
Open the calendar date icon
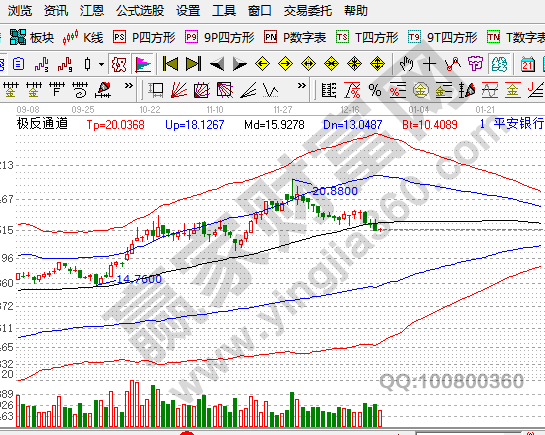click(528, 64)
